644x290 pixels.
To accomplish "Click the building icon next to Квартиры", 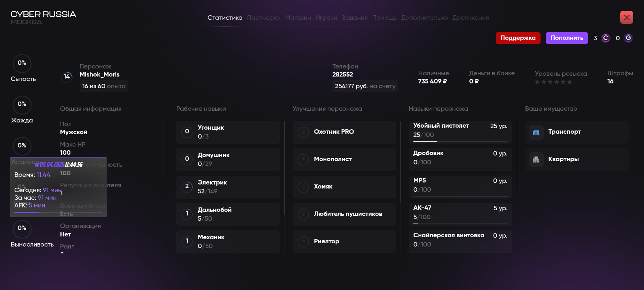I will click(x=536, y=159).
